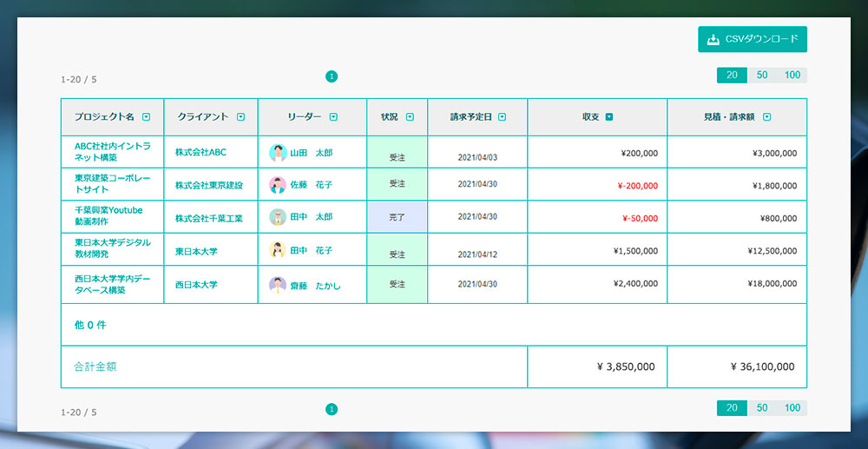868x449 pixels.
Task: Open the 状況 column sort dropdown
Action: click(411, 117)
